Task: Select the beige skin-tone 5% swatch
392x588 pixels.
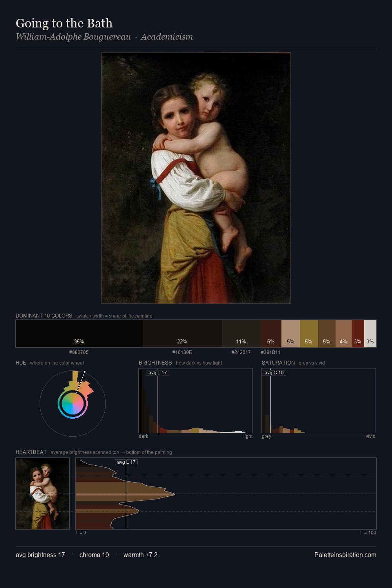Action: (x=290, y=334)
